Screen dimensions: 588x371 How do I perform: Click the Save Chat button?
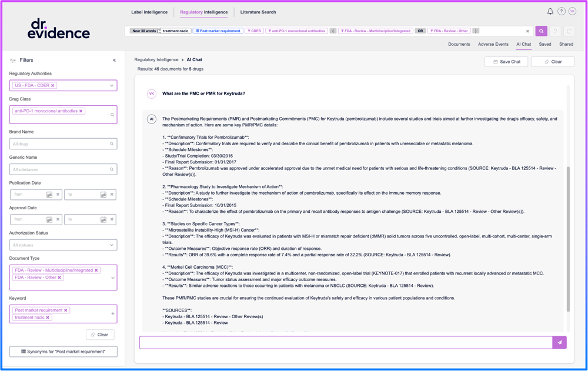506,62
